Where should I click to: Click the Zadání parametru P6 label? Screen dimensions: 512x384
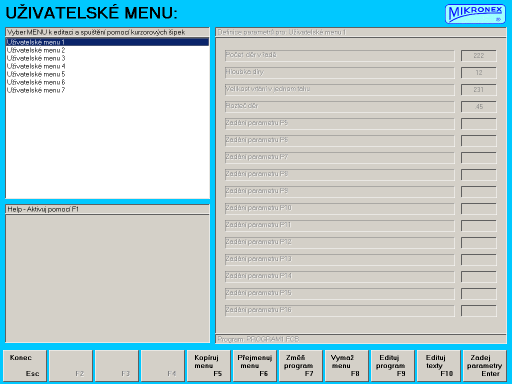click(340, 141)
